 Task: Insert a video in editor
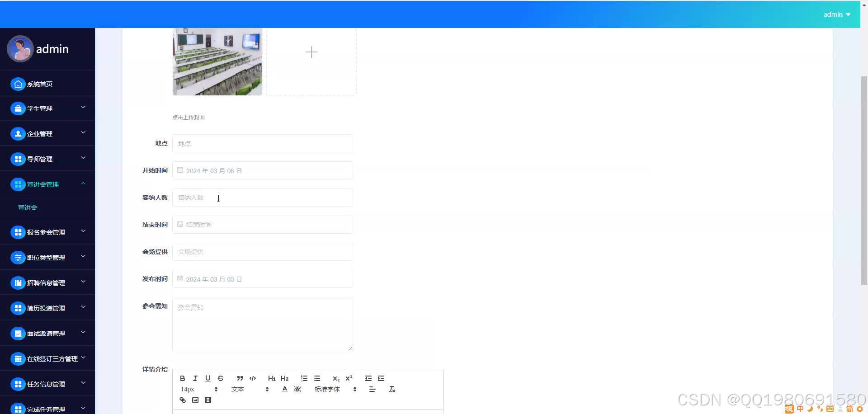coord(208,400)
